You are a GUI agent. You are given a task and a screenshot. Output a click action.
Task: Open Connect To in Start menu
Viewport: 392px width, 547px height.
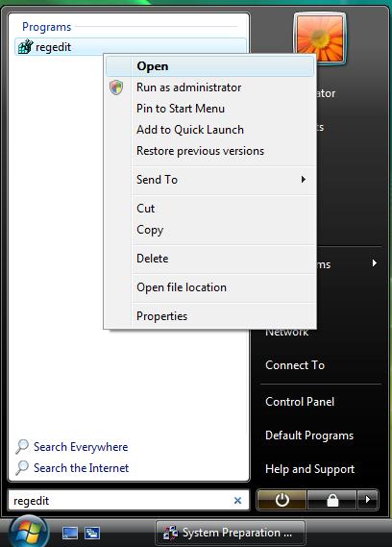point(295,365)
